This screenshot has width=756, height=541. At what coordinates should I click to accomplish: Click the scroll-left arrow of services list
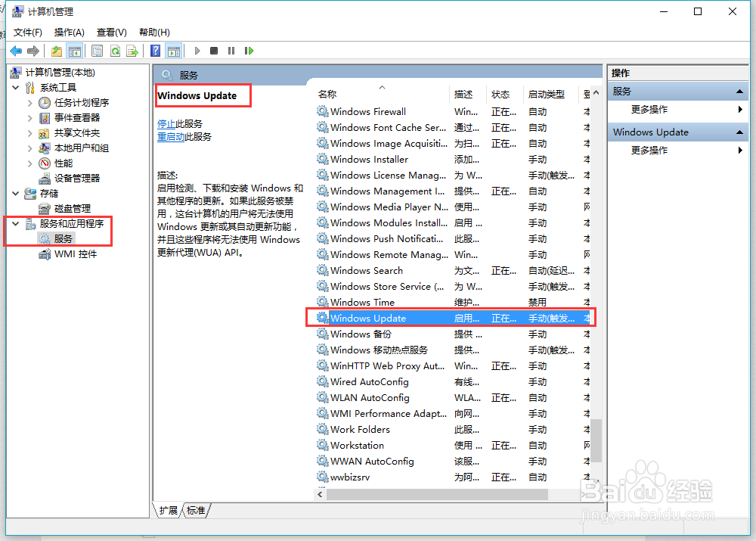320,495
